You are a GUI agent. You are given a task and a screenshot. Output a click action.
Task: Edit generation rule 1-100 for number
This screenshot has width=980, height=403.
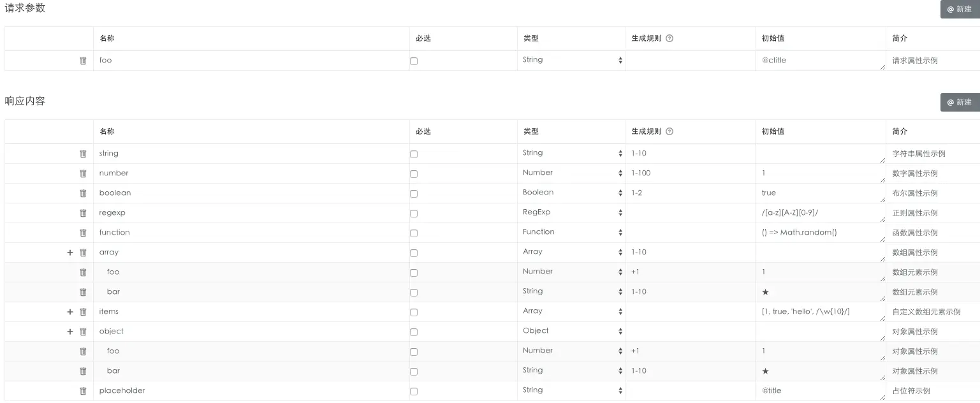tap(690, 173)
